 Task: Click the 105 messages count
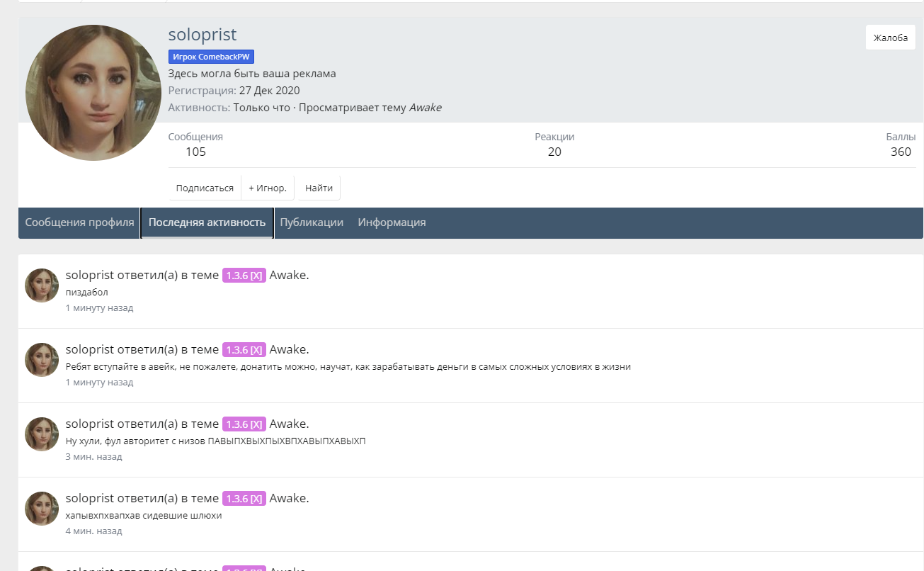click(195, 152)
